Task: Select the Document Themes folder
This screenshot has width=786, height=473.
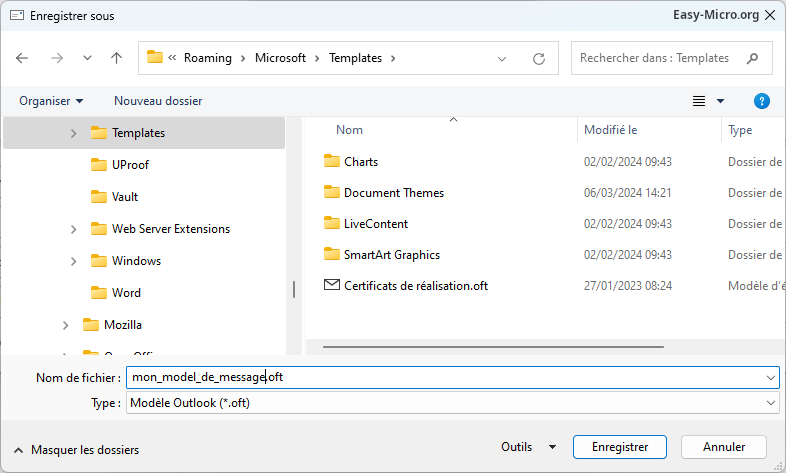Action: [x=394, y=193]
